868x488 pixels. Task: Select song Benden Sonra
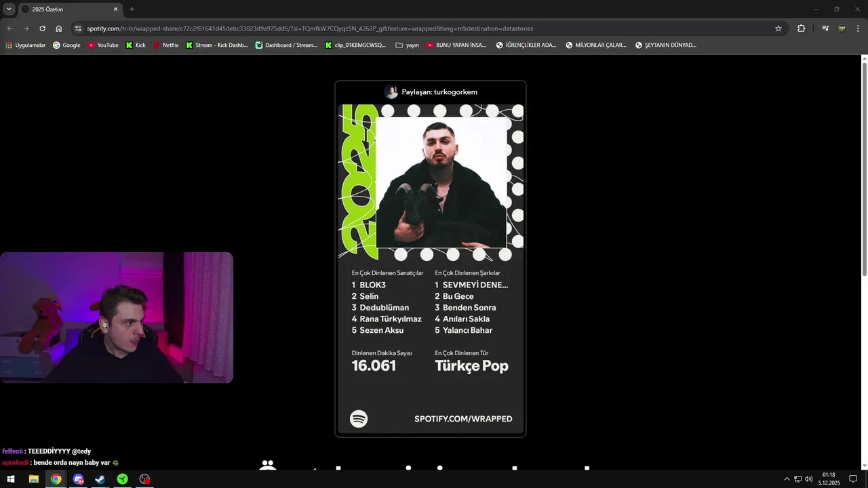tap(469, 308)
